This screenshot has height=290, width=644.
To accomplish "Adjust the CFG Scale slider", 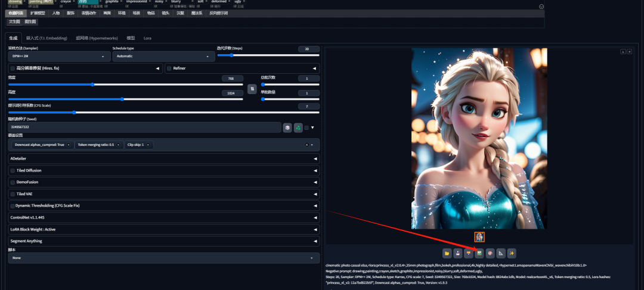I will pos(163,112).
